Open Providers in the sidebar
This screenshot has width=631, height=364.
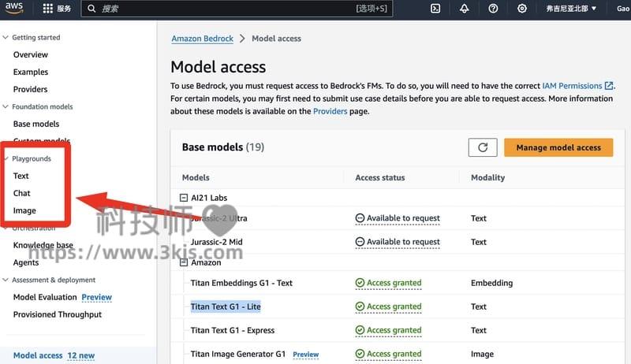pos(30,89)
